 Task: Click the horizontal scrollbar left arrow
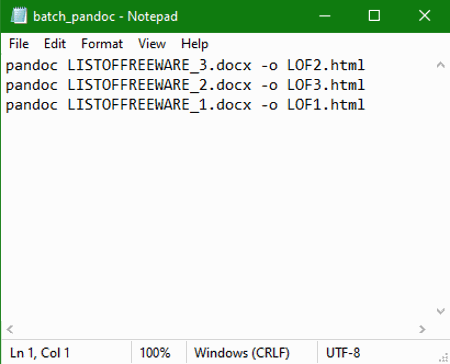10,329
